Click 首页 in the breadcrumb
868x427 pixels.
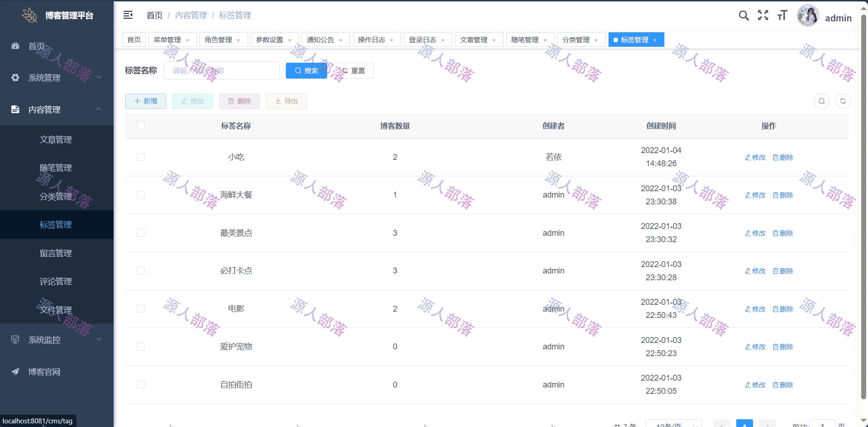pos(155,15)
